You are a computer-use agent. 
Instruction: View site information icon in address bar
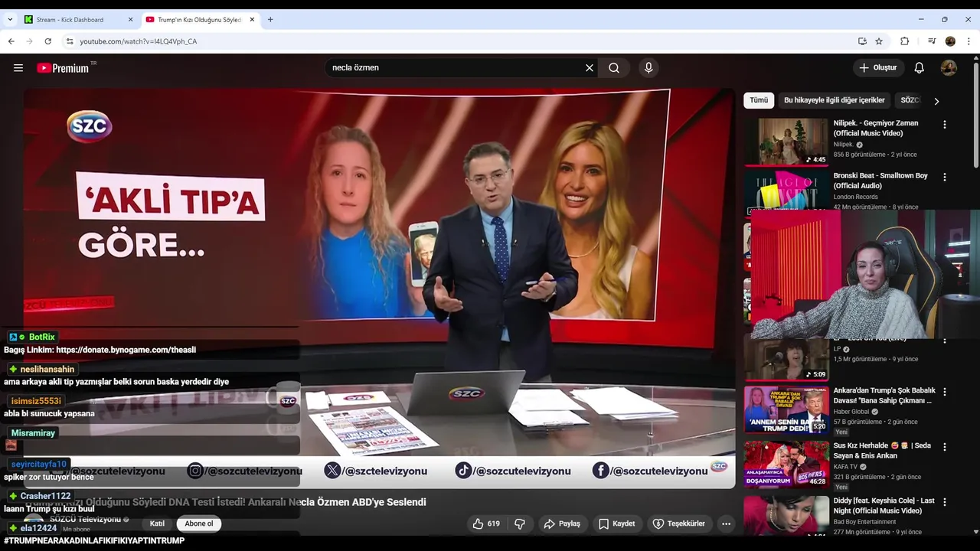tap(70, 41)
